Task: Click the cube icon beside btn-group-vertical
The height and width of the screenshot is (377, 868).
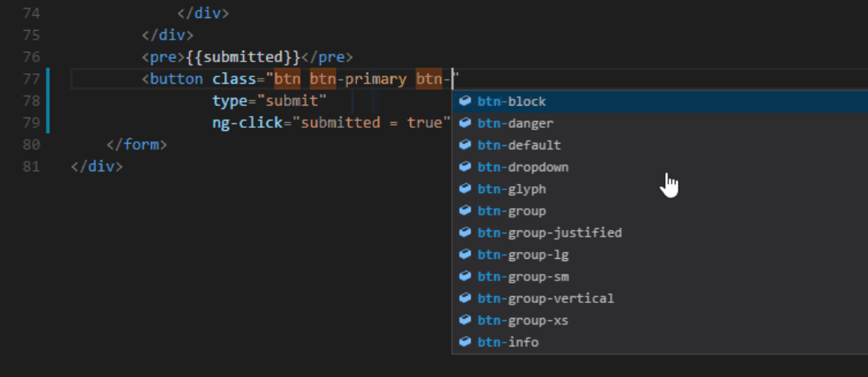Action: pos(465,298)
